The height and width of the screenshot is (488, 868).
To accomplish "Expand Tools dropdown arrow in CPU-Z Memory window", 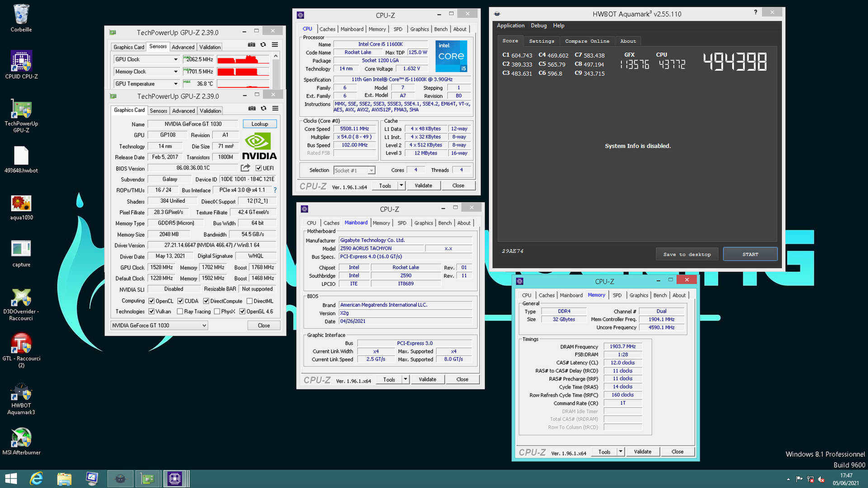I will coord(621,452).
